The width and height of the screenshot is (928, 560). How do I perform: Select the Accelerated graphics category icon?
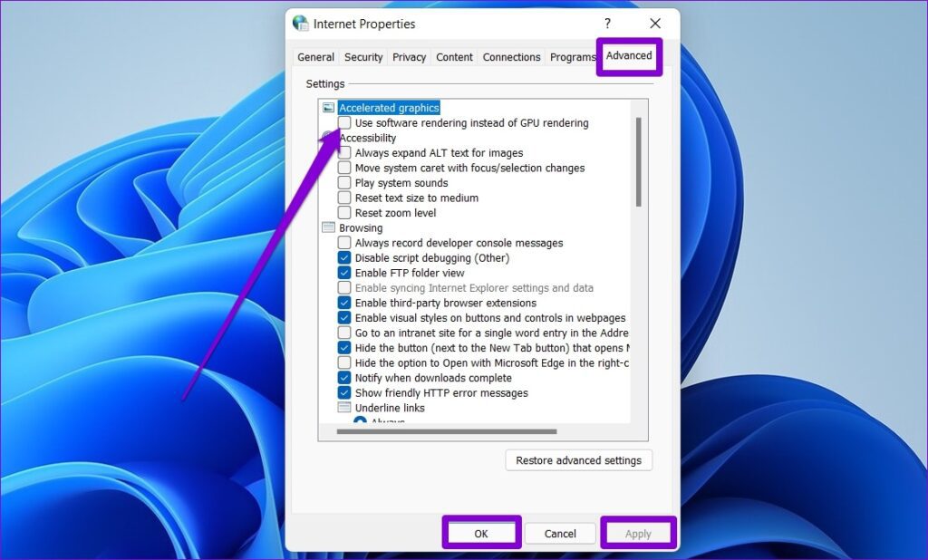(328, 108)
